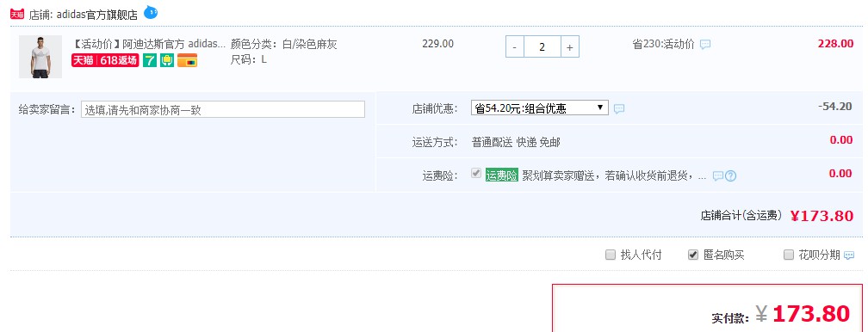Uncheck the 匿名购买 checkbox
868x332 pixels.
(692, 255)
